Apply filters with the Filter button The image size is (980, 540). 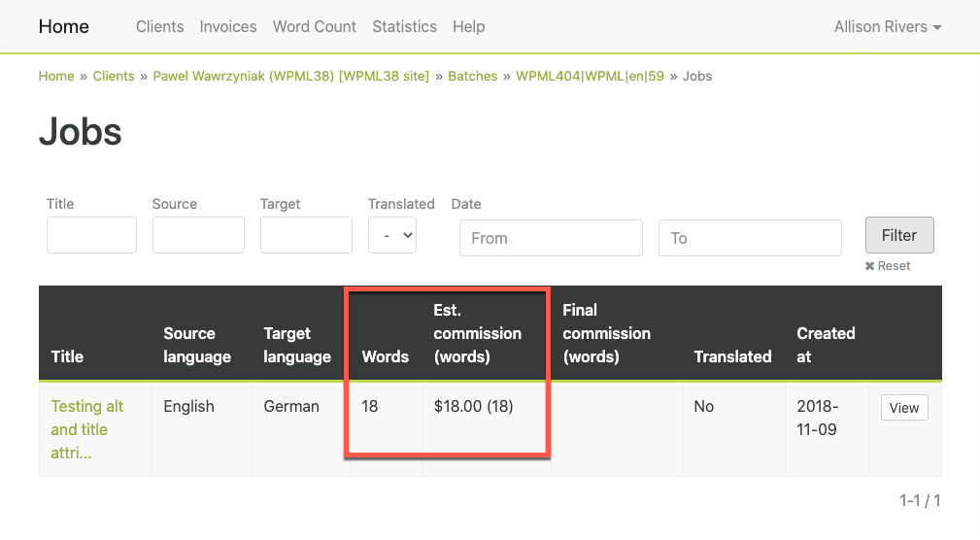click(x=899, y=235)
